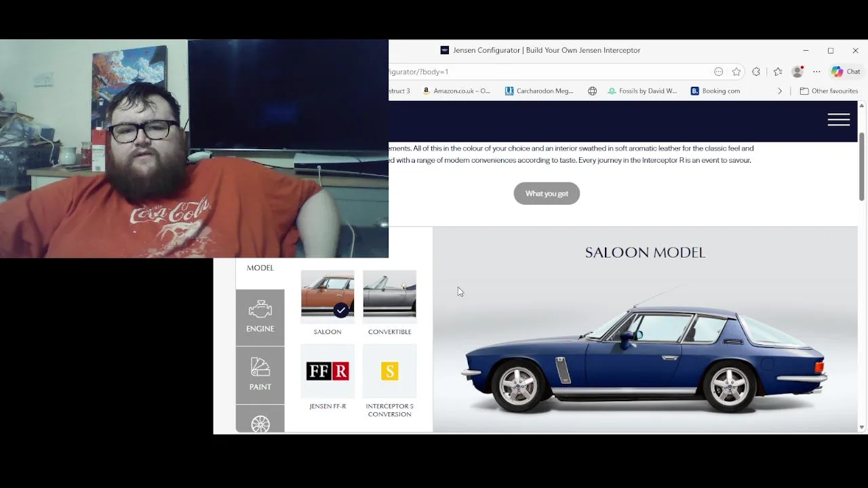
Task: Open browser settings and more menu
Action: (x=816, y=72)
